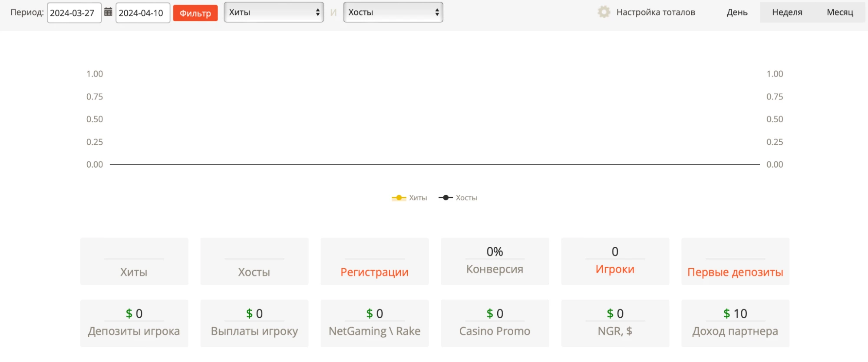
Task: Click the totals settings gear icon
Action: tap(604, 12)
